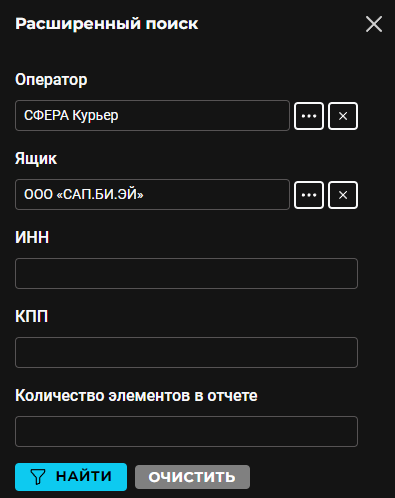Click into the ИНН input field
This screenshot has width=395, height=498.
186,273
